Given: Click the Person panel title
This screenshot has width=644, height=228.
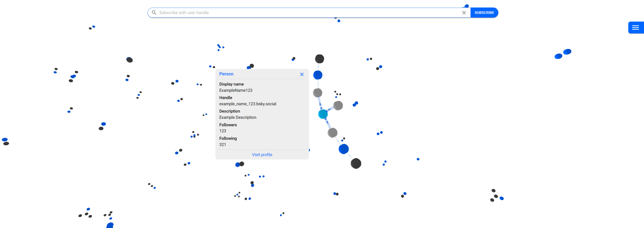Looking at the screenshot, I should 226,74.
